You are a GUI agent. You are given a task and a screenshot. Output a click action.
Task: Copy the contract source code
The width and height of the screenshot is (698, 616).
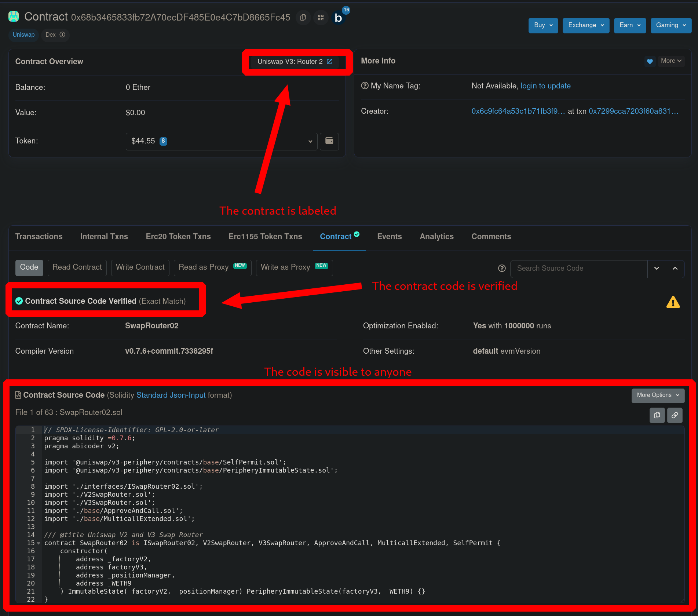point(657,415)
